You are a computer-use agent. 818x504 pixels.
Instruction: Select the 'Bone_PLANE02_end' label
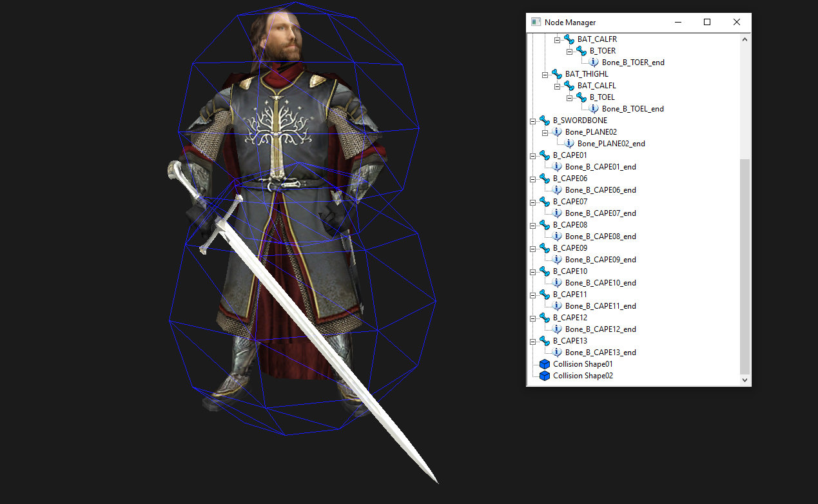[611, 144]
